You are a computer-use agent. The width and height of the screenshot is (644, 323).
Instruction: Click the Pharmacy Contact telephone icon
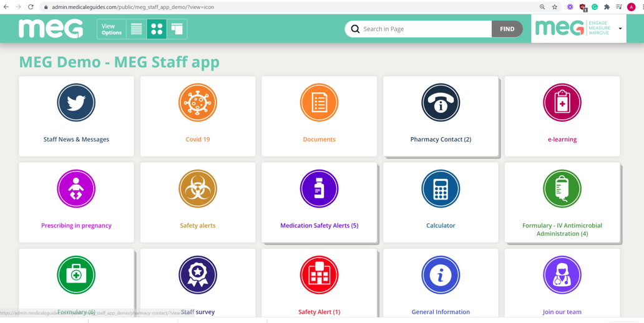point(441,103)
